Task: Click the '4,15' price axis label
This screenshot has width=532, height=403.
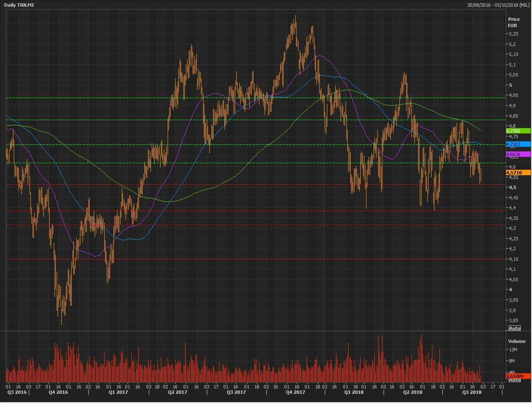Action: pos(513,259)
